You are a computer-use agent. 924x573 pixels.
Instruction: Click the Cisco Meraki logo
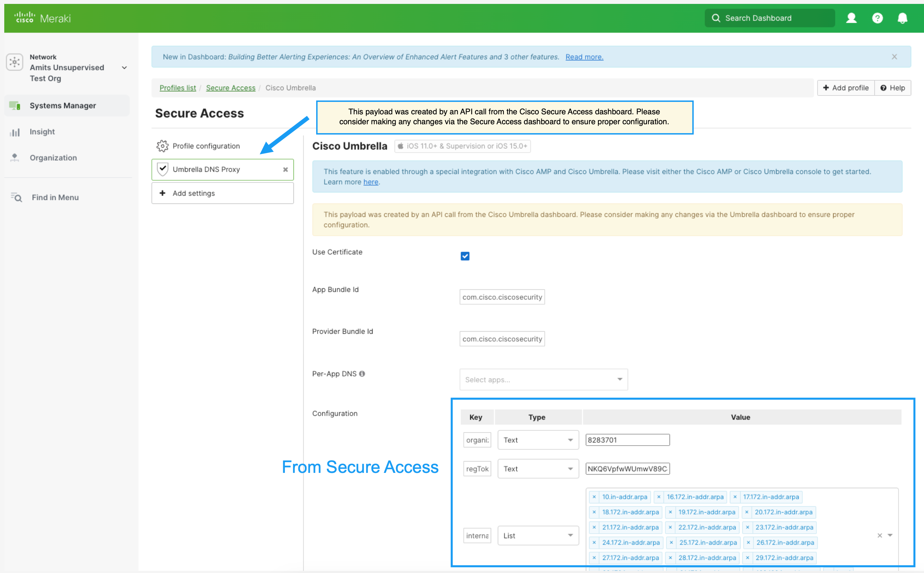(43, 18)
